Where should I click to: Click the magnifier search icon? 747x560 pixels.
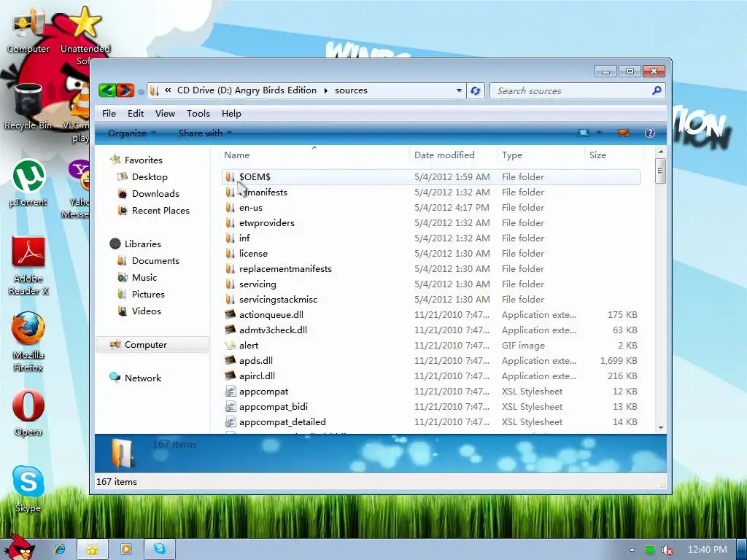657,90
